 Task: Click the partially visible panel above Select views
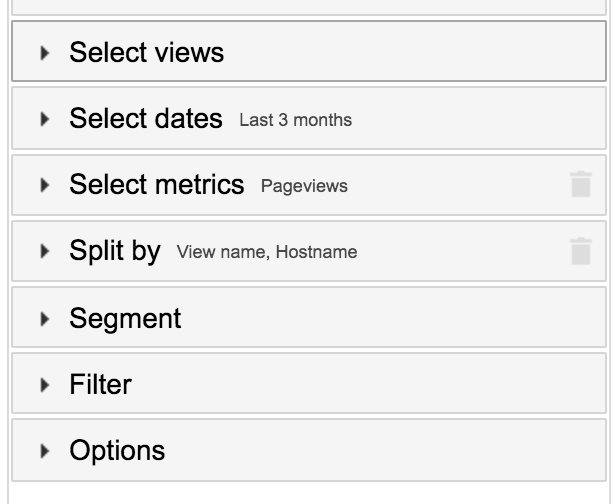point(308,7)
